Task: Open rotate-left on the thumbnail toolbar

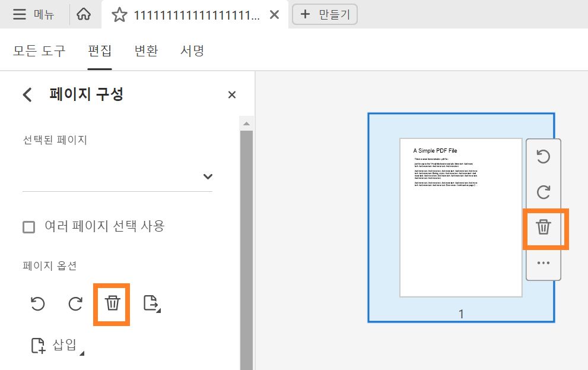Action: pyautogui.click(x=543, y=157)
